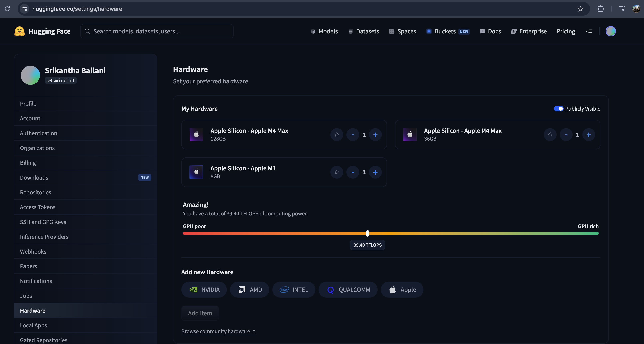Click the Hugging Face home link text

50,31
